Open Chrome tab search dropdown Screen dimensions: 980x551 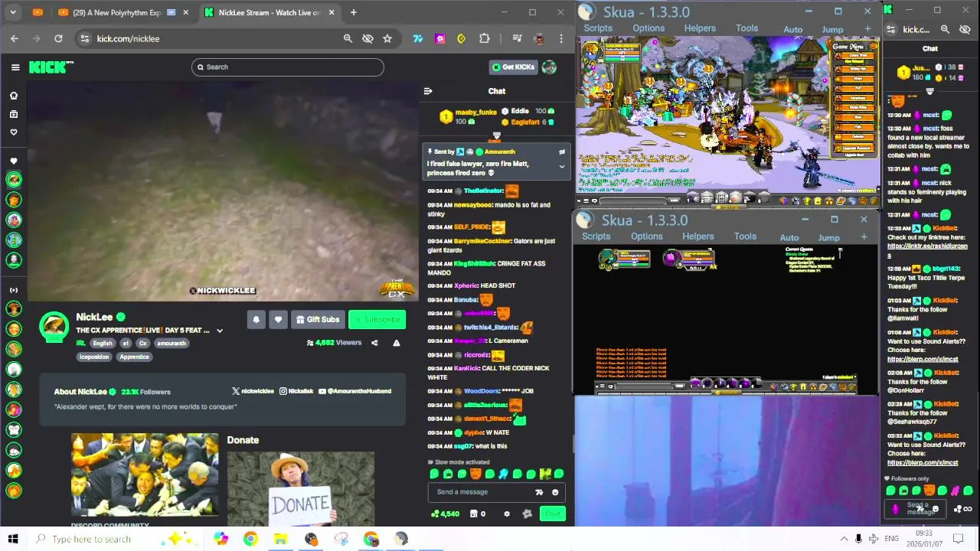click(x=12, y=12)
